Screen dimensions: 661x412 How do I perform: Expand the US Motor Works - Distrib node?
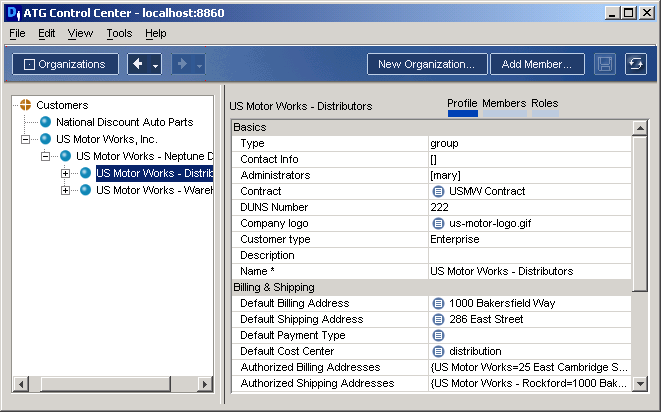coord(65,173)
